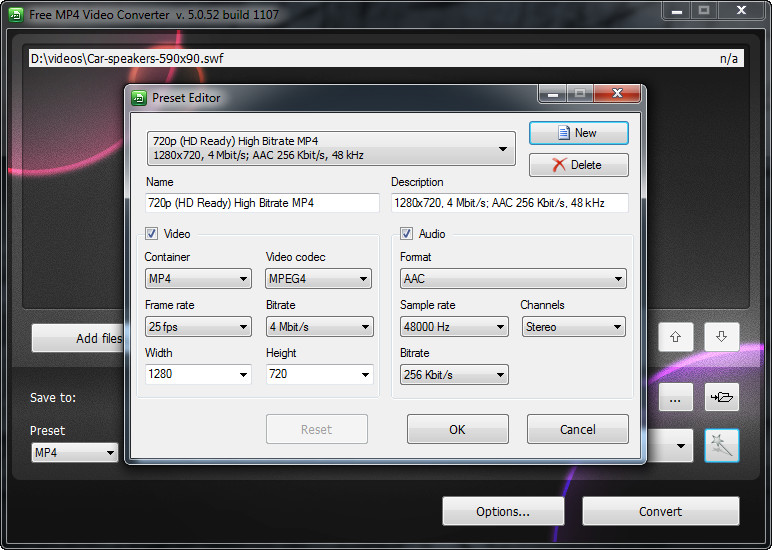Move file down with the down arrow icon
This screenshot has width=772, height=550.
(x=721, y=337)
